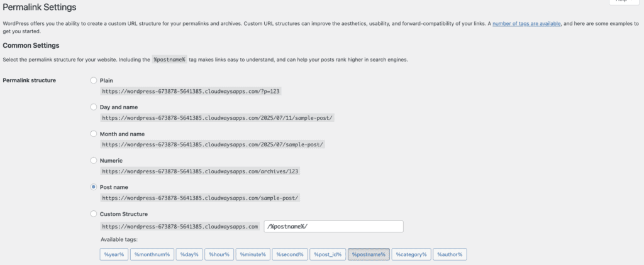644x265 pixels.
Task: Open the 'number of tags are available' link
Action: tap(526, 24)
